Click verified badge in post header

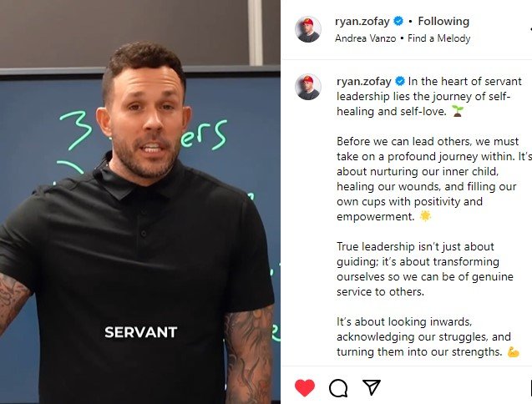(x=398, y=22)
